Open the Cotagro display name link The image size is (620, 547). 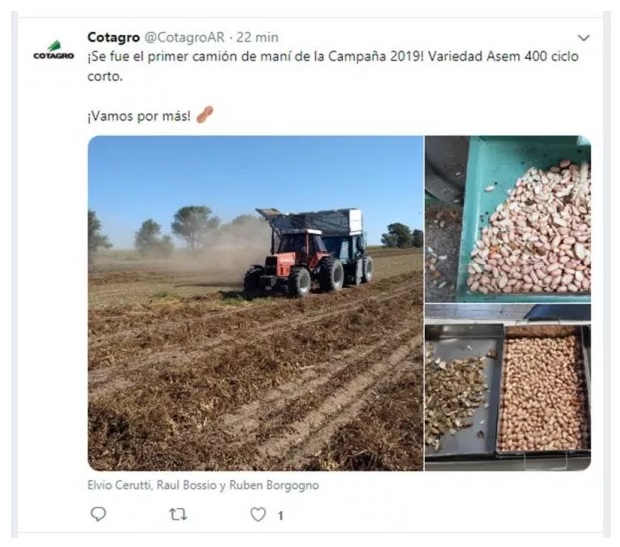point(113,38)
